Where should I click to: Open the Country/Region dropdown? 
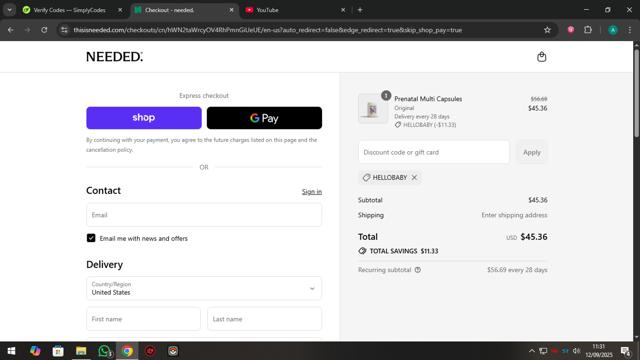click(204, 288)
